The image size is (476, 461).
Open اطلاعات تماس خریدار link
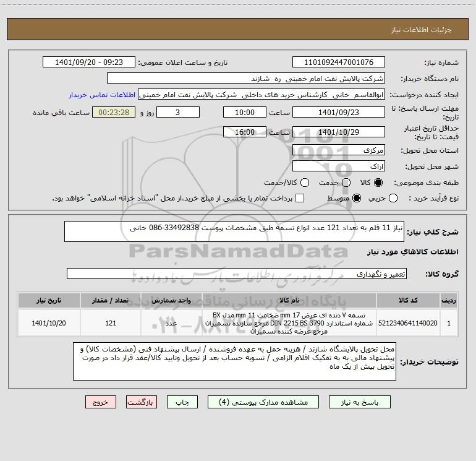pos(102,95)
